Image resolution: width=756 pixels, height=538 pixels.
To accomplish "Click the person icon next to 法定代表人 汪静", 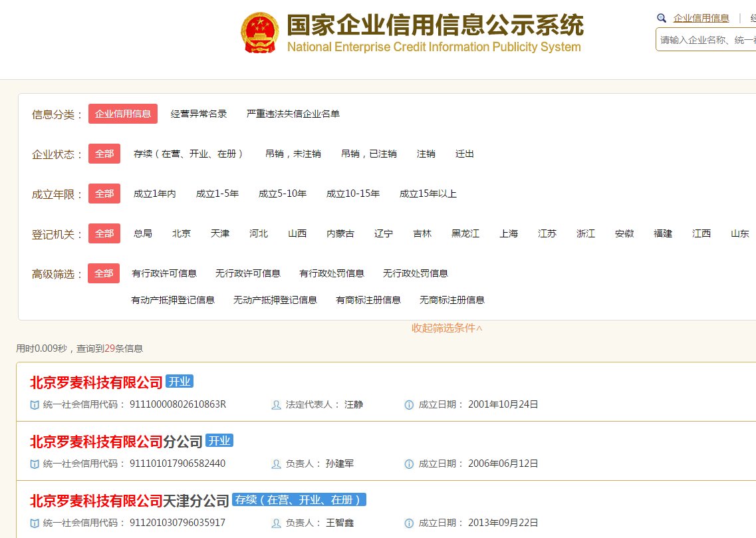I will [x=276, y=404].
